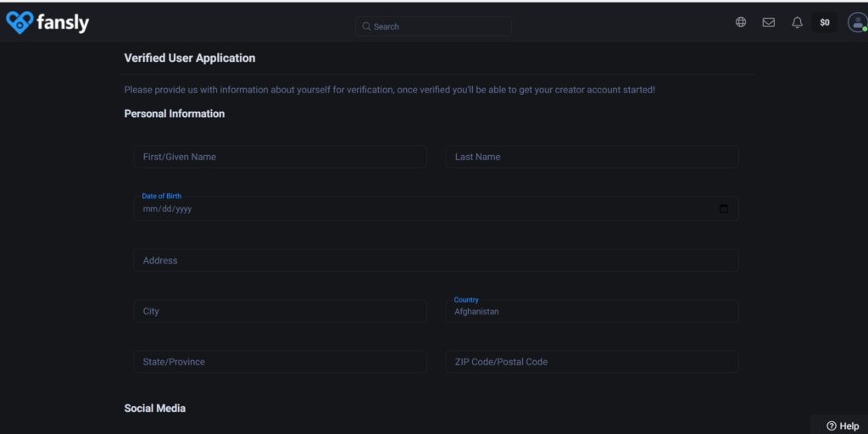This screenshot has height=434, width=868.
Task: Select the State/Province input field
Action: click(x=280, y=361)
